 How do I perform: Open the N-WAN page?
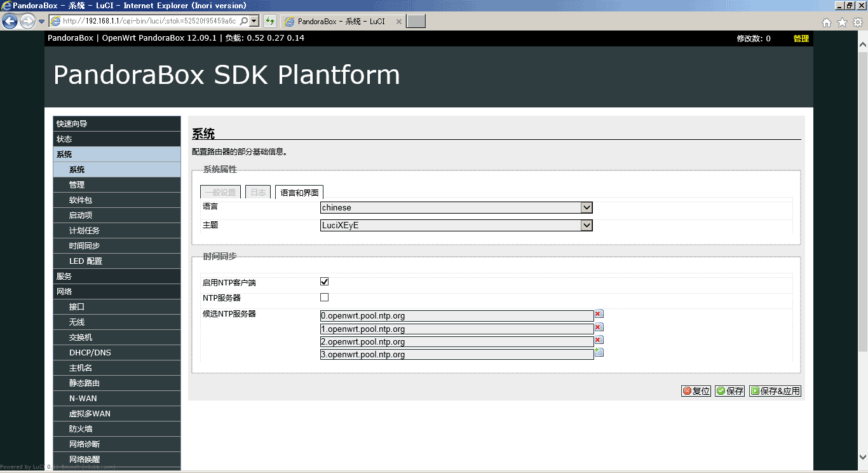pos(117,398)
